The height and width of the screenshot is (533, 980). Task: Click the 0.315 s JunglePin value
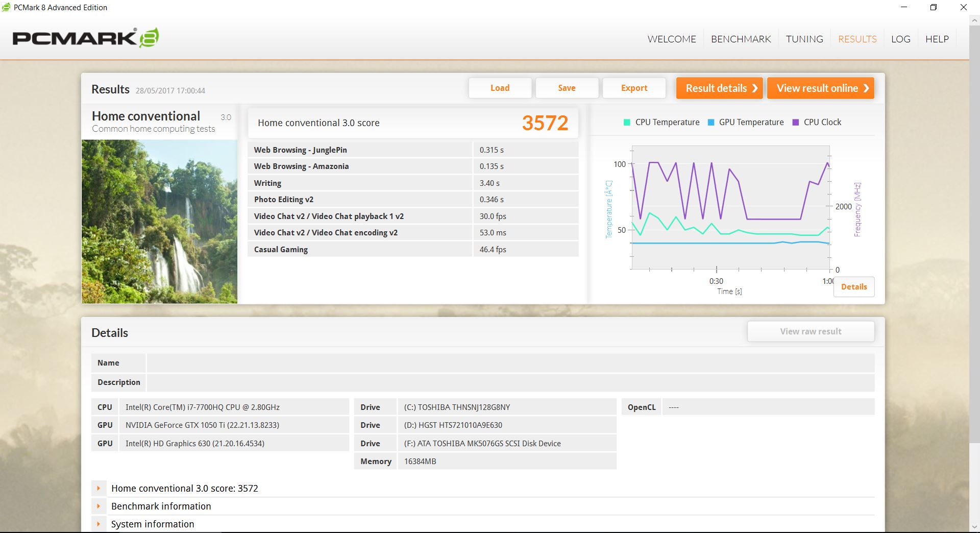coord(492,150)
